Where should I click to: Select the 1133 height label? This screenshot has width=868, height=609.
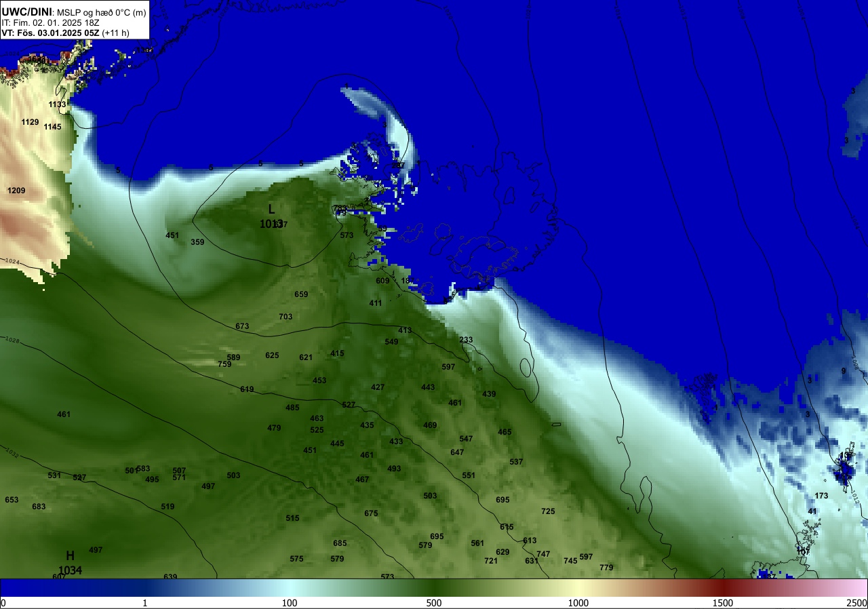coord(58,104)
